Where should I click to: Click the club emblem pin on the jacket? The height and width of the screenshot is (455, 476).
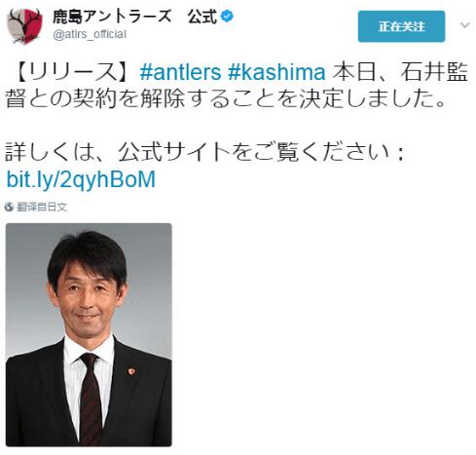(131, 370)
